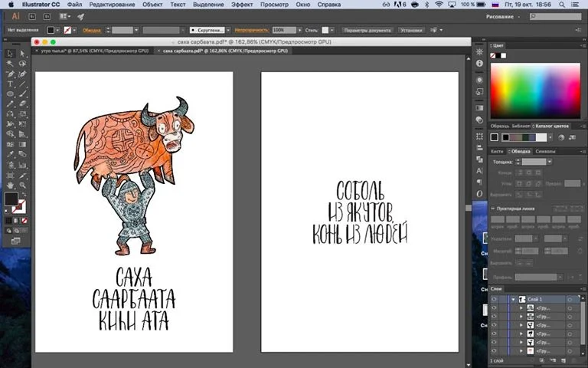Viewport: 588px width, 368px height.
Task: Open the Bridge (Br) button in app bar
Action: 32,17
